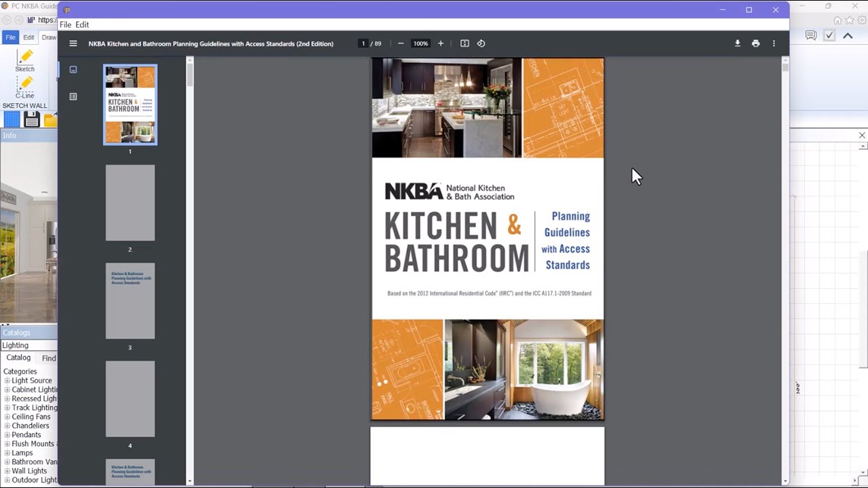Click the floppy disk save icon
This screenshot has width=868, height=488.
[32, 120]
